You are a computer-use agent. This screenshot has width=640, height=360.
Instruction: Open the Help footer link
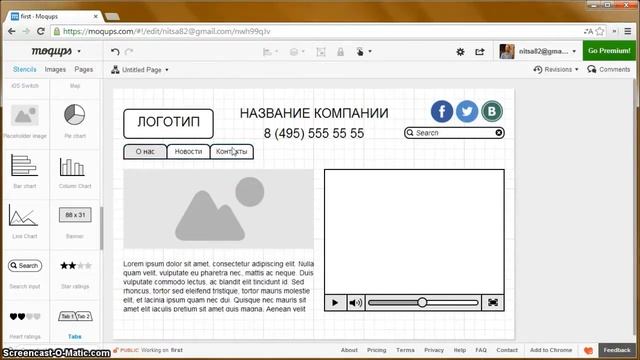click(460, 350)
